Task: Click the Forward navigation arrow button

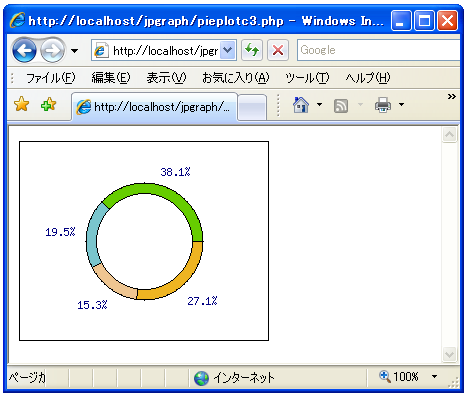Action: tap(53, 50)
